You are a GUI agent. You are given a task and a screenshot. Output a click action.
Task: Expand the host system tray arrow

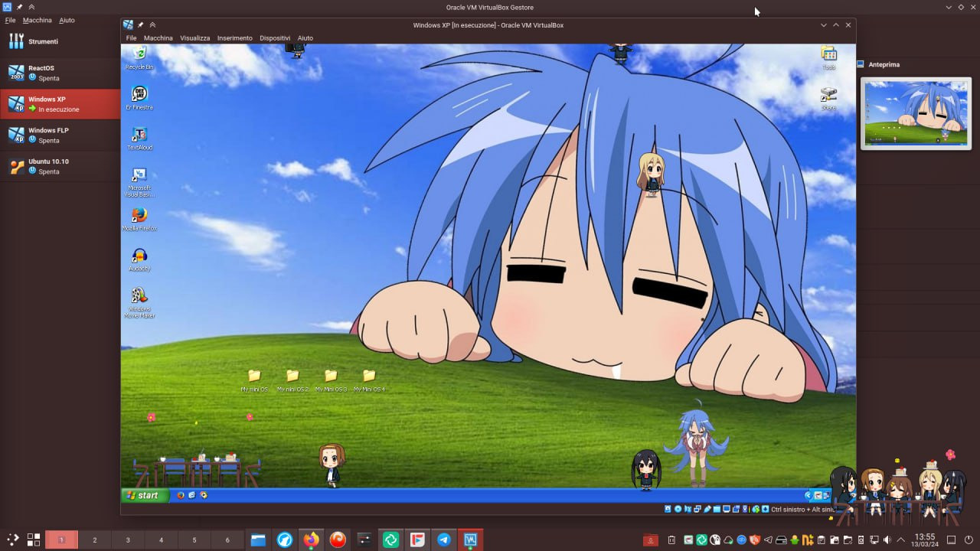tap(900, 540)
